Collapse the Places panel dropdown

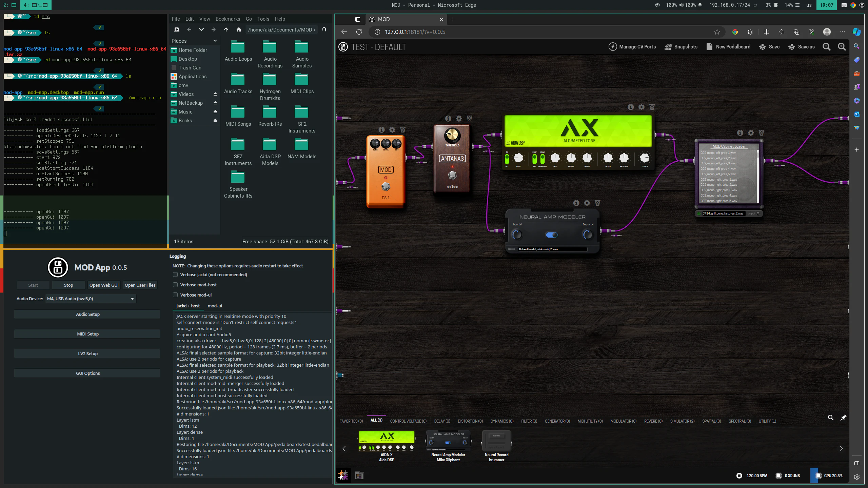tap(215, 41)
